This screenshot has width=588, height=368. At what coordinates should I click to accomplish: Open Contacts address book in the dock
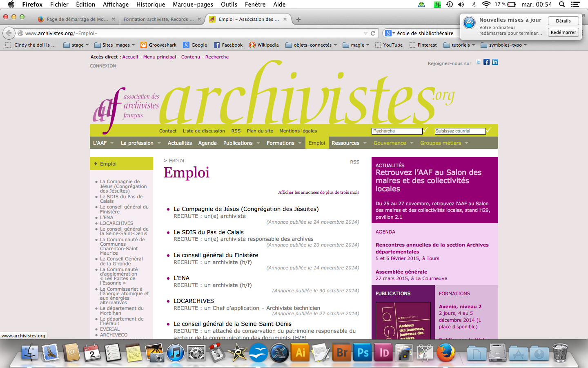[x=71, y=352]
